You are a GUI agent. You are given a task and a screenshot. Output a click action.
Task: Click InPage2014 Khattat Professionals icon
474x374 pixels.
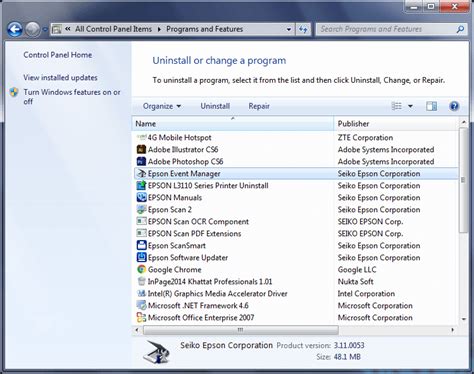point(141,281)
